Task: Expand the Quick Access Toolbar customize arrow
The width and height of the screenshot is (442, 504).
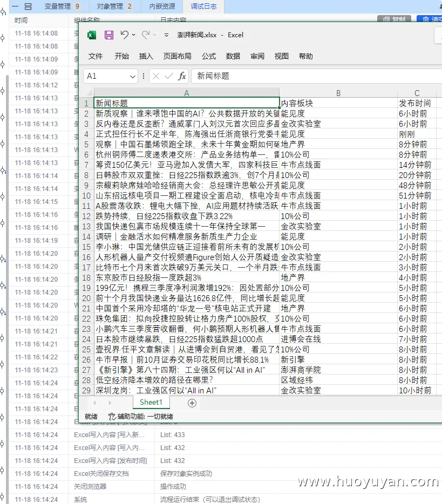Action: point(166,35)
